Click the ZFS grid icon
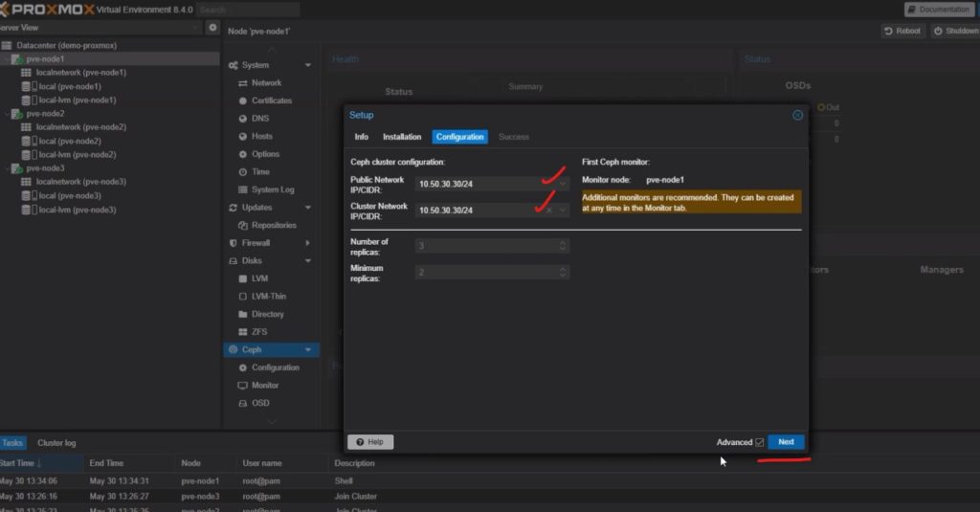 coord(242,332)
